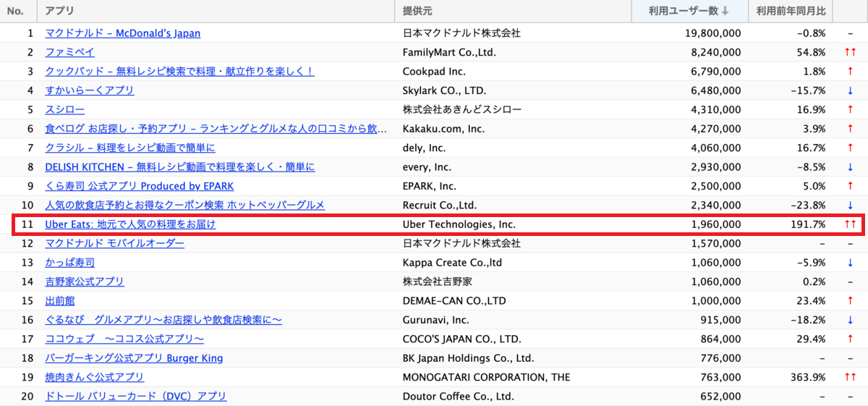Image resolution: width=868 pixels, height=406 pixels.
Task: Click the Gurunavi, Inc. provider cell
Action: [x=436, y=320]
